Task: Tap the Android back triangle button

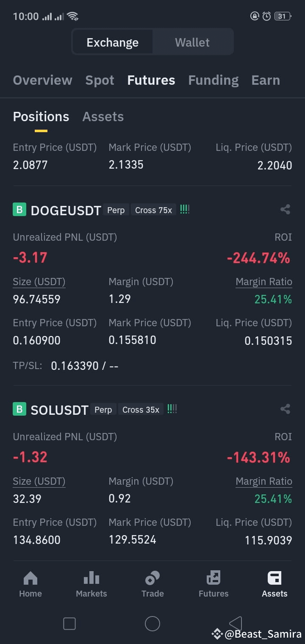Action: click(x=236, y=623)
